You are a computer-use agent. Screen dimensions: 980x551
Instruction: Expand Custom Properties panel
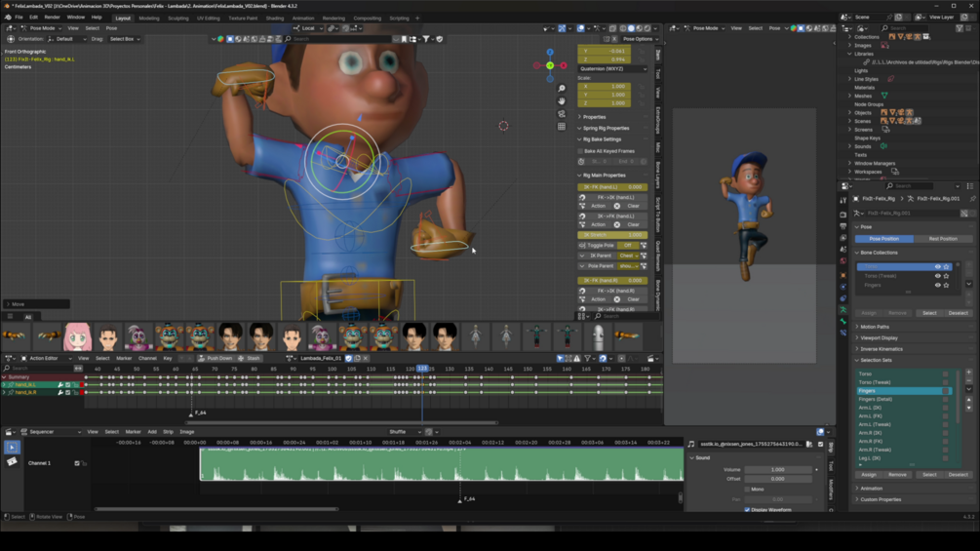(881, 499)
